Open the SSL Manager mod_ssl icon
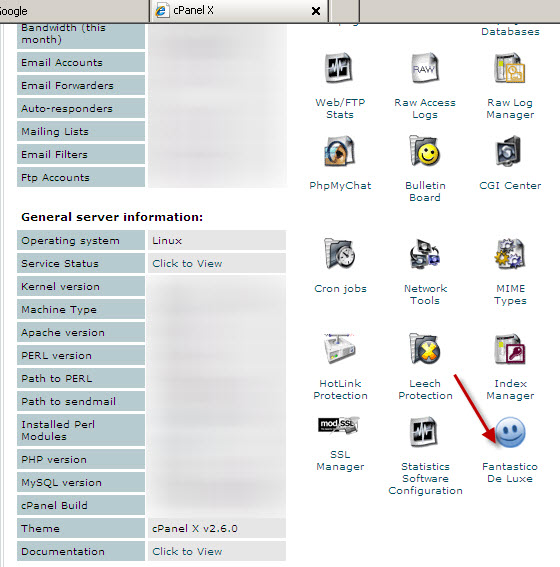 click(x=339, y=425)
